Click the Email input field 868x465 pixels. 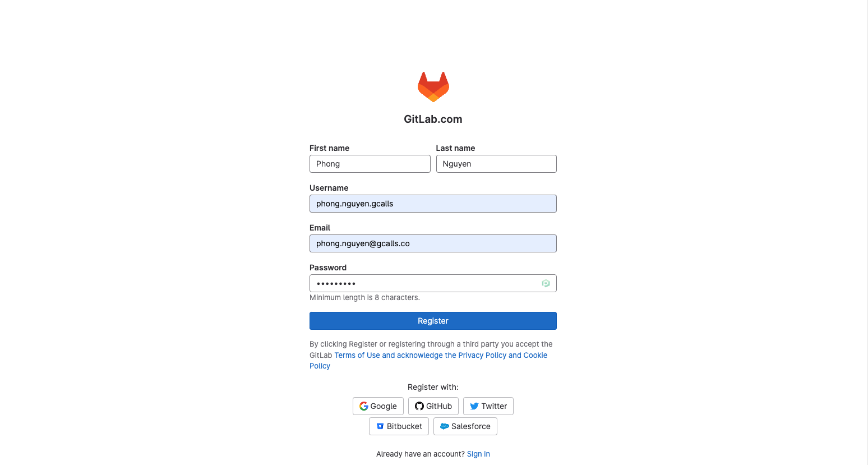tap(433, 243)
